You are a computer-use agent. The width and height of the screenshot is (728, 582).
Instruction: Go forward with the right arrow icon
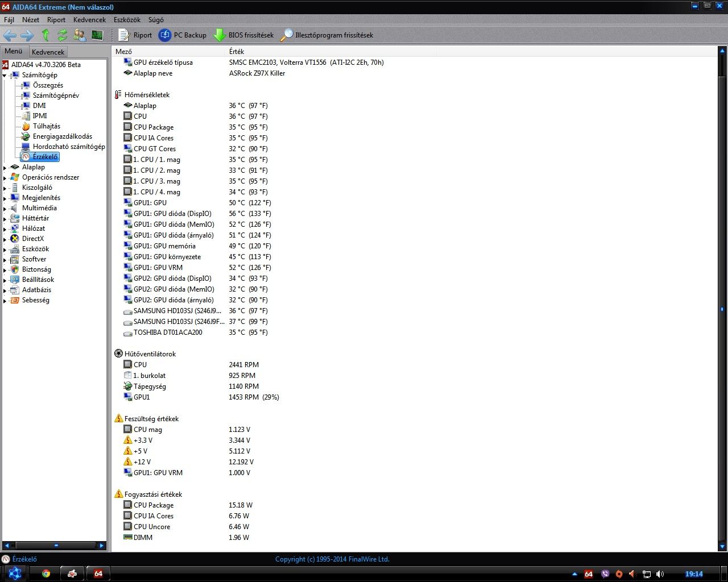(x=27, y=35)
